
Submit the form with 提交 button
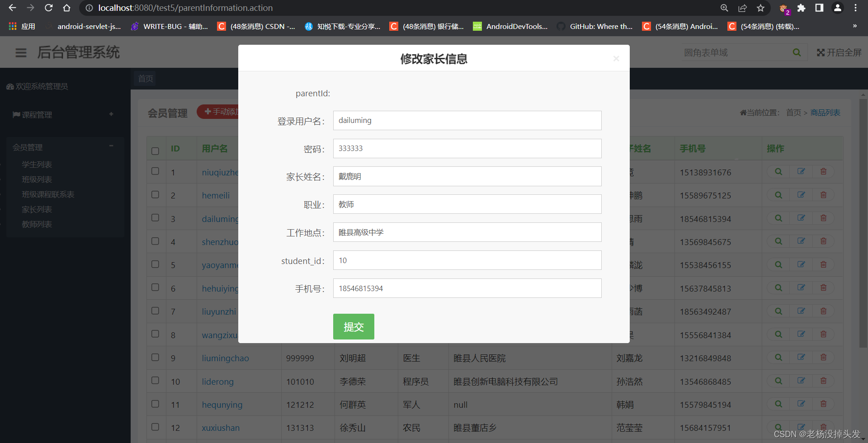(x=354, y=326)
